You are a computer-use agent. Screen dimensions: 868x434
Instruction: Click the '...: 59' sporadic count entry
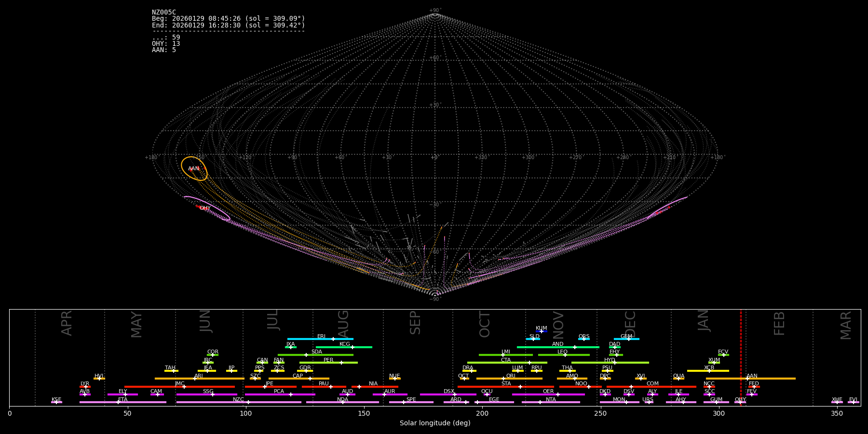click(x=166, y=38)
